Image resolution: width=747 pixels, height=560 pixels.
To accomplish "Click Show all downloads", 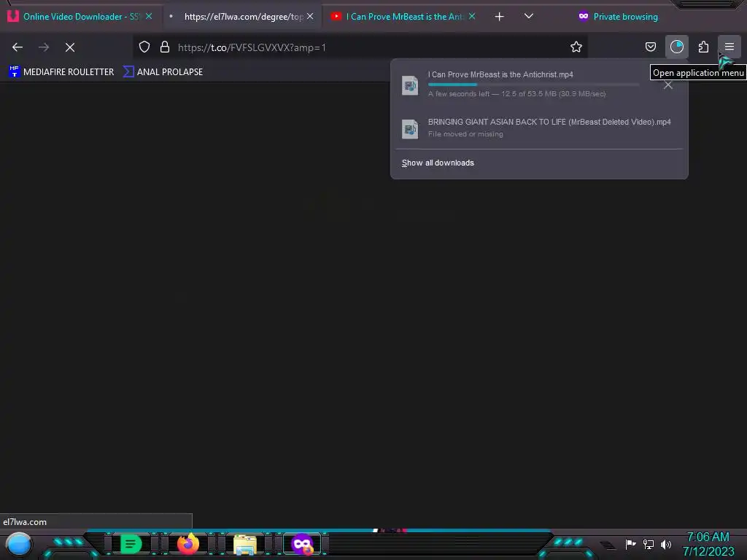I will [438, 163].
